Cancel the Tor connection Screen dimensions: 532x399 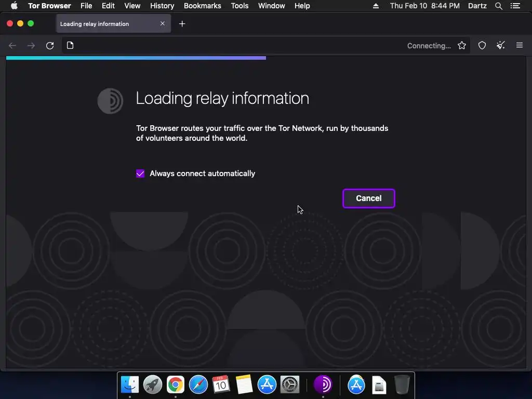coord(369,198)
